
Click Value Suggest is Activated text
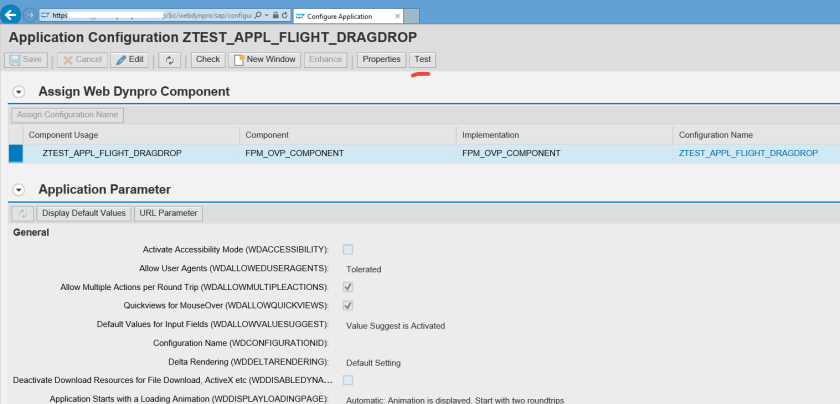(395, 325)
